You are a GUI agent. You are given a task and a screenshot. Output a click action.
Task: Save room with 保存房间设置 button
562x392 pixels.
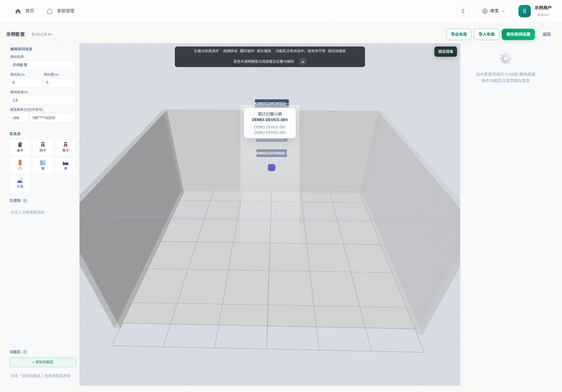518,34
